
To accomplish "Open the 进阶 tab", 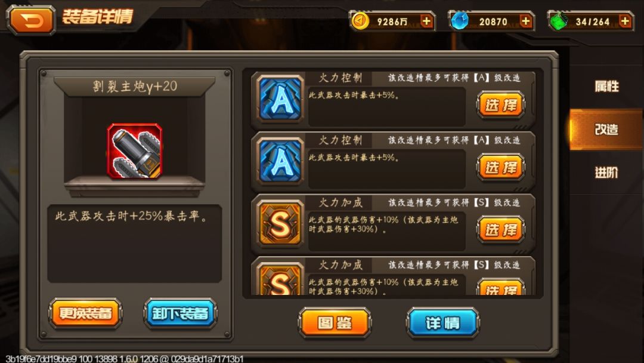I will click(x=606, y=173).
